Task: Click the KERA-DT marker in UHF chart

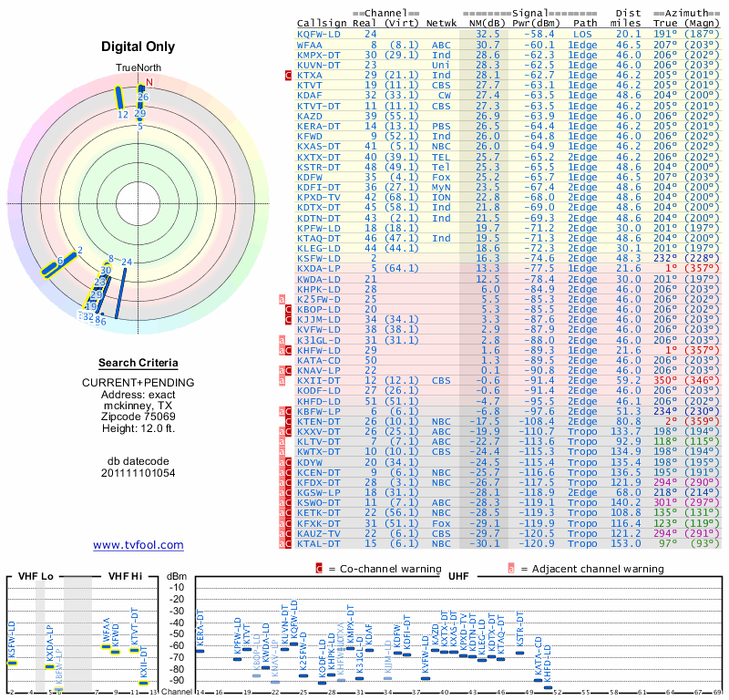Action: point(200,651)
